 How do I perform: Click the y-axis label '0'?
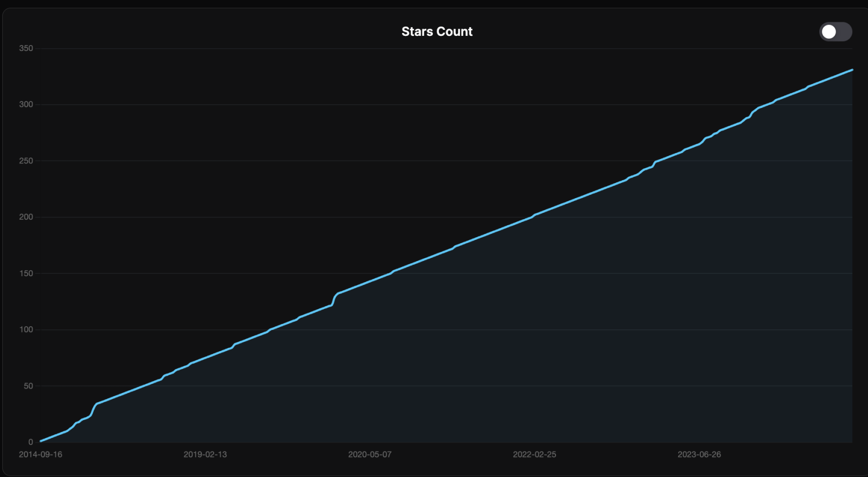pos(31,442)
